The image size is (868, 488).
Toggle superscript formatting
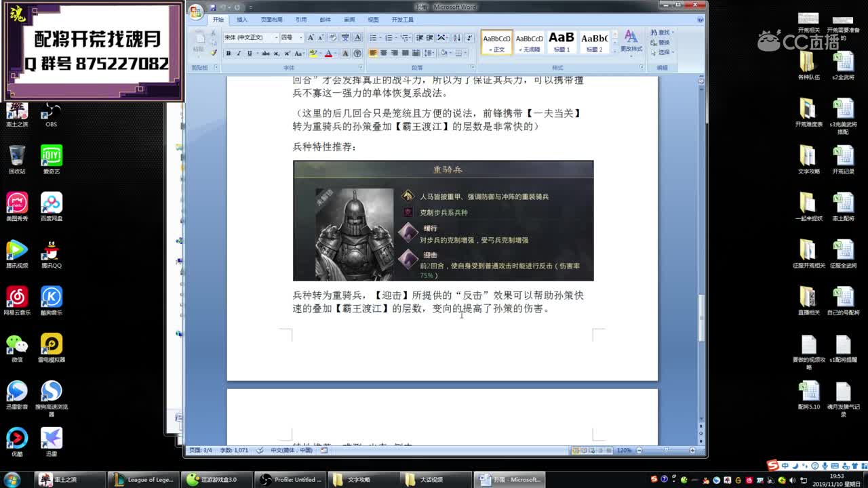pyautogui.click(x=287, y=53)
